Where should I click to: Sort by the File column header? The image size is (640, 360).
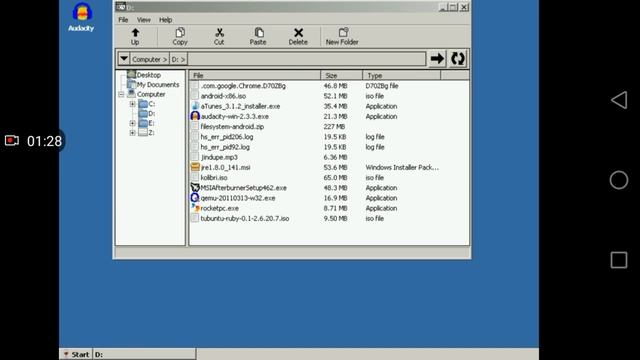(255, 76)
